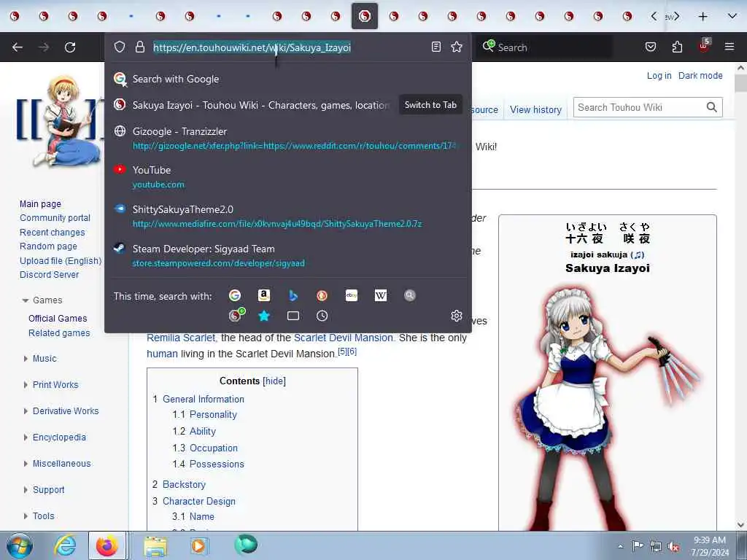Search in open tabs icon
Screen dimensions: 747x560
pyautogui.click(x=293, y=316)
